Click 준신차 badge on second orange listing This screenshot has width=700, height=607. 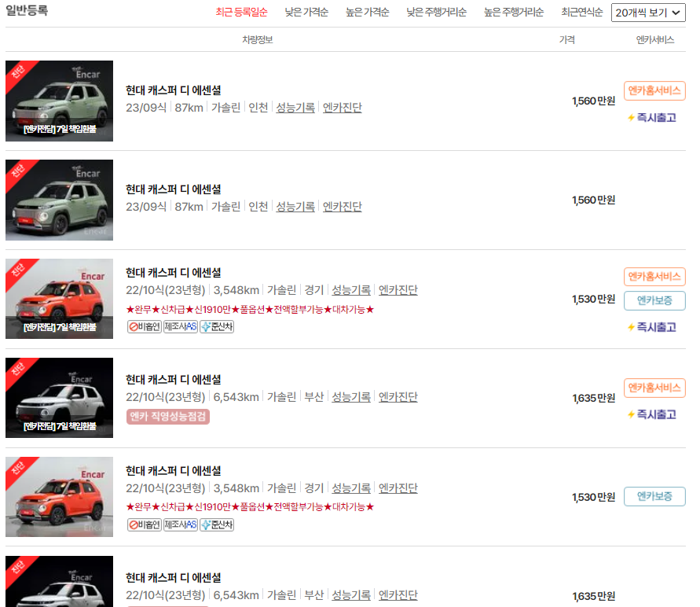tap(217, 524)
